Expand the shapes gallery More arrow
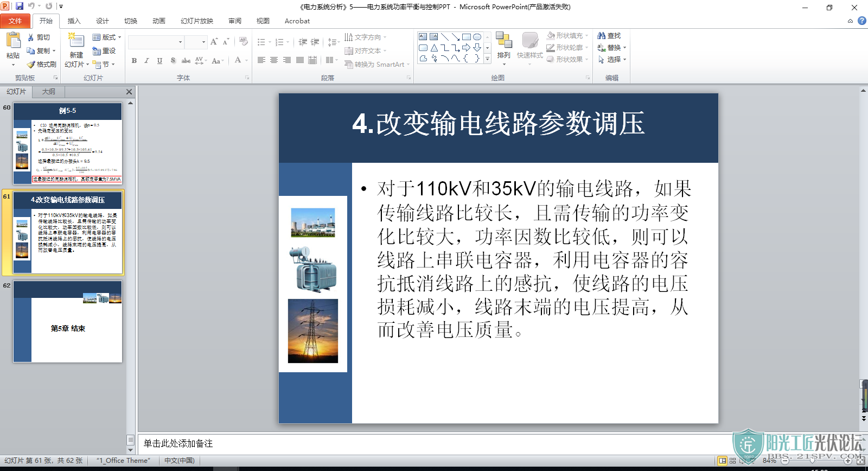This screenshot has width=868, height=471. [x=487, y=59]
